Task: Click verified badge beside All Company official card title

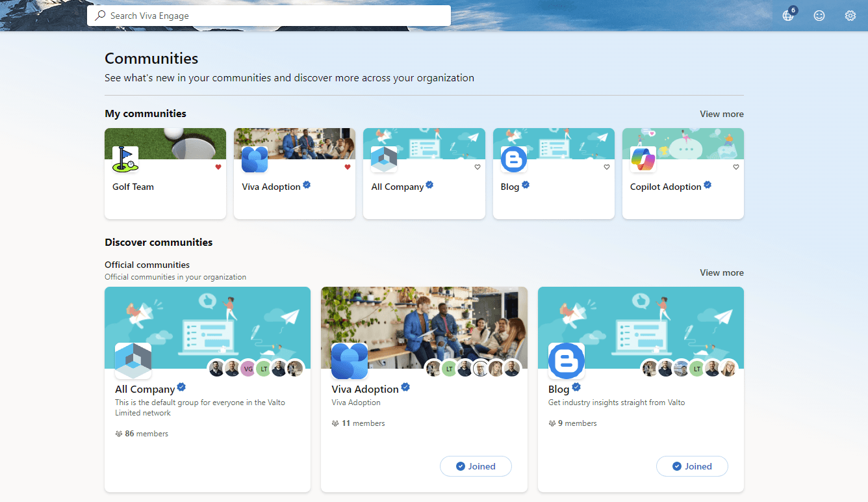Action: [x=182, y=388]
